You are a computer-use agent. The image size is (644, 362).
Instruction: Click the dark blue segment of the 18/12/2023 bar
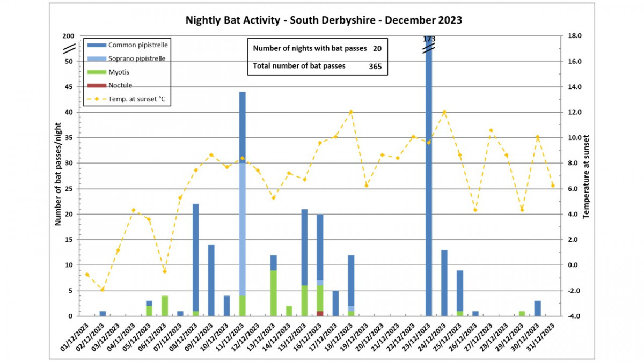pos(351,280)
